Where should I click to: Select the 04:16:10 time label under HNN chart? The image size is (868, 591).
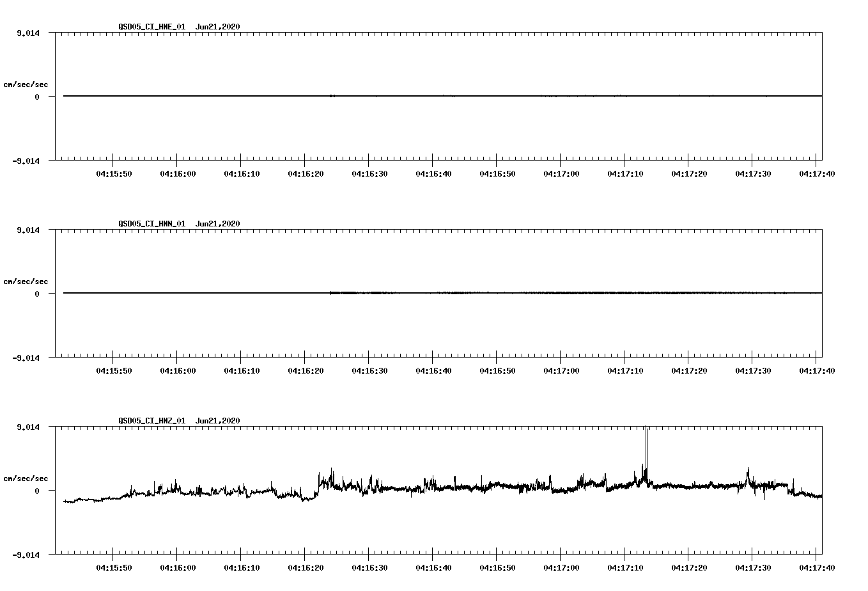coord(242,370)
